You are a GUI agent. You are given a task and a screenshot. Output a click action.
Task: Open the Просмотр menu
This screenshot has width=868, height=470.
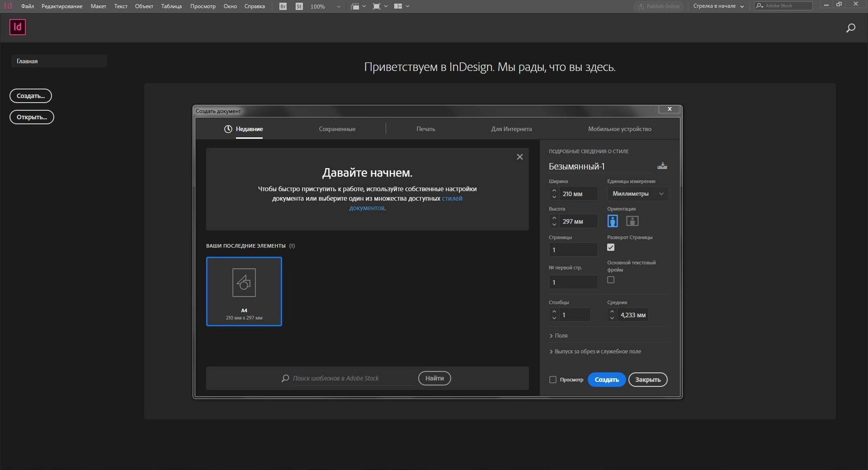(x=203, y=6)
